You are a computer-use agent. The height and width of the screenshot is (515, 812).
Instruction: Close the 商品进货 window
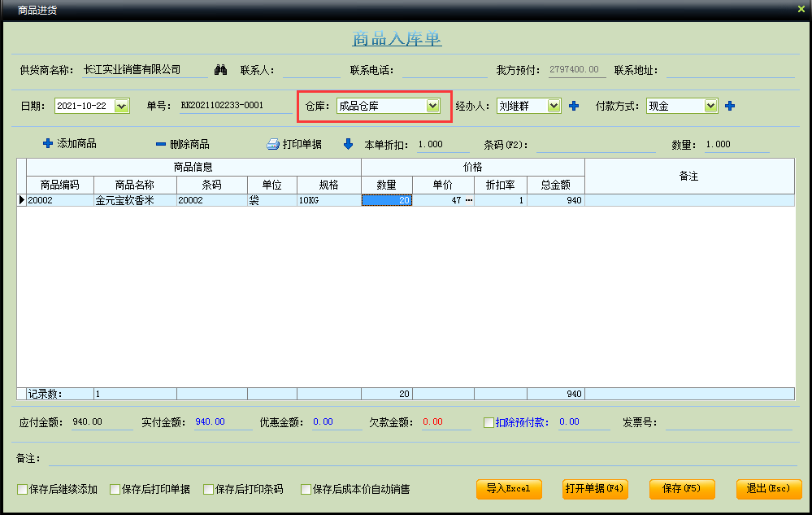[x=801, y=9]
